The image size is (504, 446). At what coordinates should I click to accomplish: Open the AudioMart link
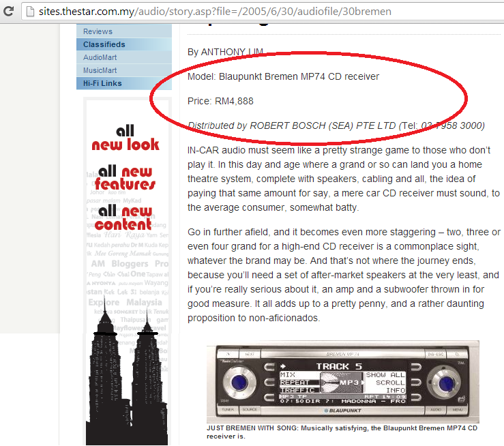point(100,57)
